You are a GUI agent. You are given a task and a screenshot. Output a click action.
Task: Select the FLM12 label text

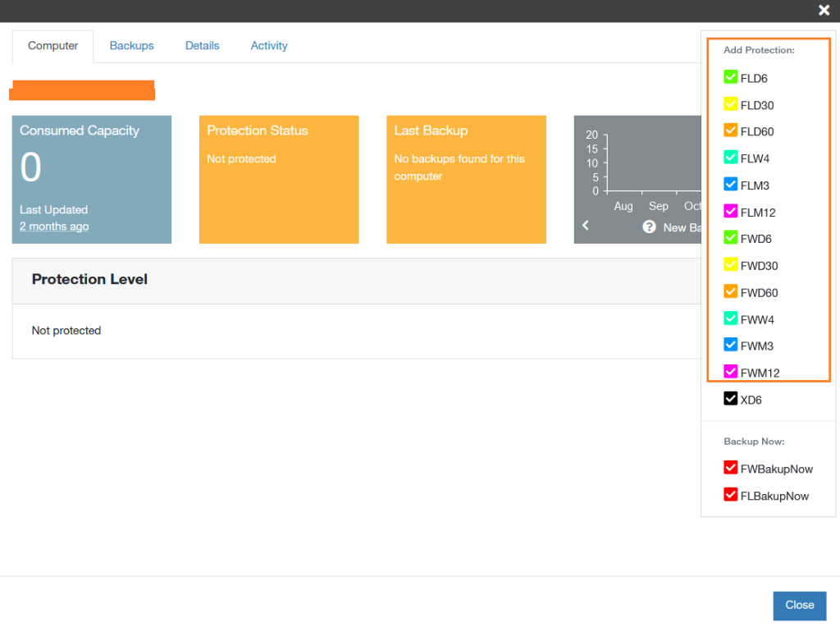(x=758, y=213)
